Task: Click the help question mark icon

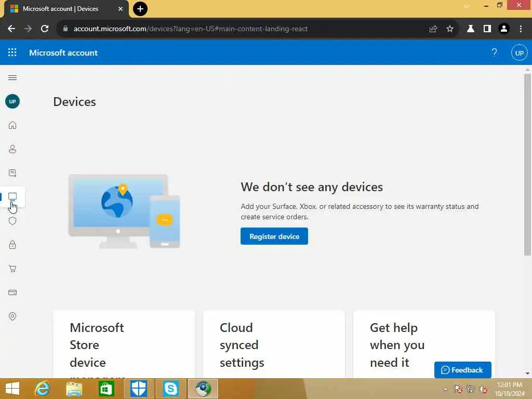Action: [x=495, y=52]
